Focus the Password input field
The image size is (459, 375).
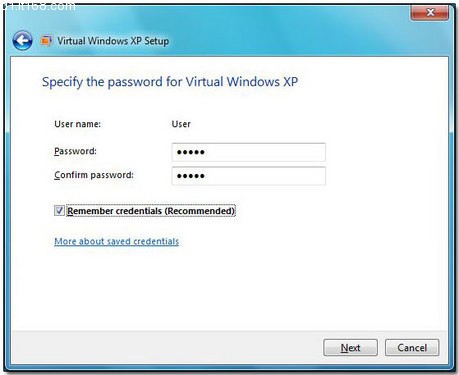pyautogui.click(x=249, y=152)
